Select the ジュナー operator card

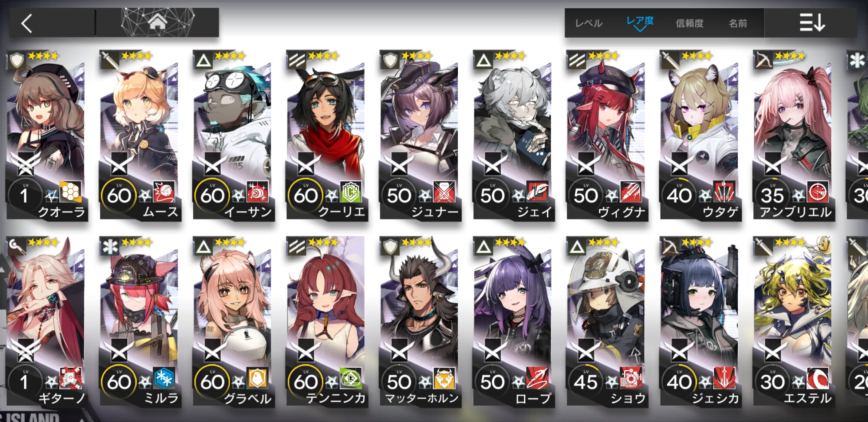[420, 136]
